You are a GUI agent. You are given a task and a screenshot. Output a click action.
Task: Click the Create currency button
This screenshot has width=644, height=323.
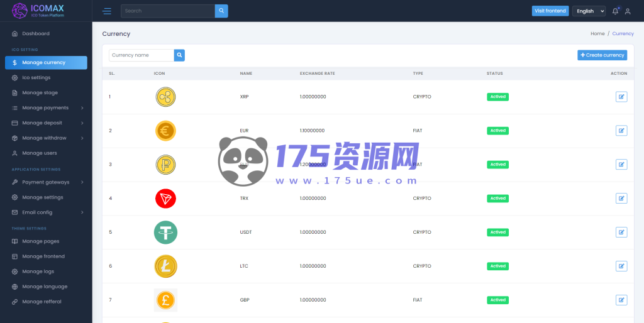[x=602, y=55]
